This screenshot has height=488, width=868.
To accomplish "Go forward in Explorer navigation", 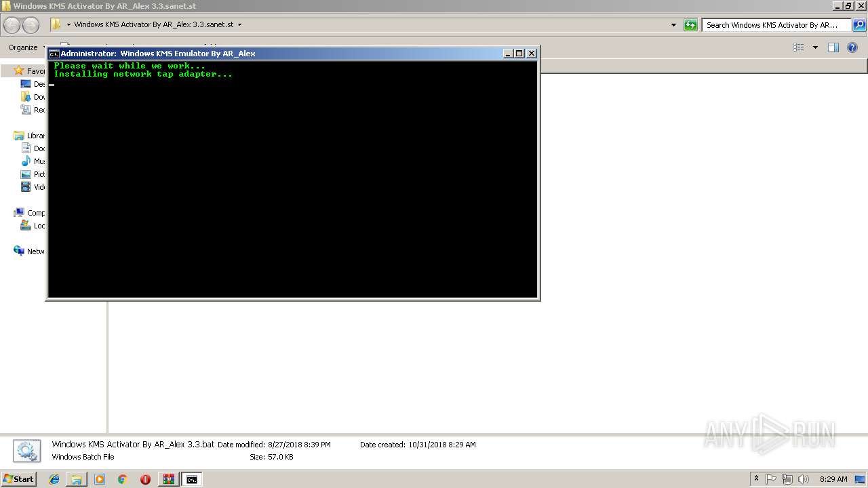I will pyautogui.click(x=31, y=25).
